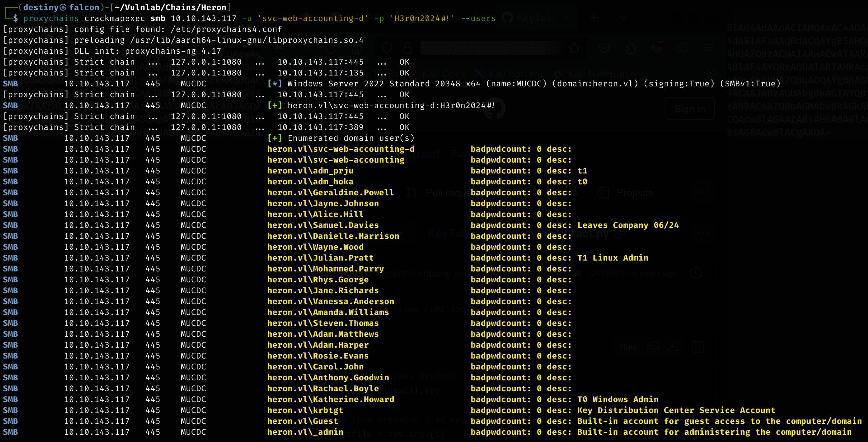Copy raw file contents icon

pyautogui.click(x=653, y=347)
